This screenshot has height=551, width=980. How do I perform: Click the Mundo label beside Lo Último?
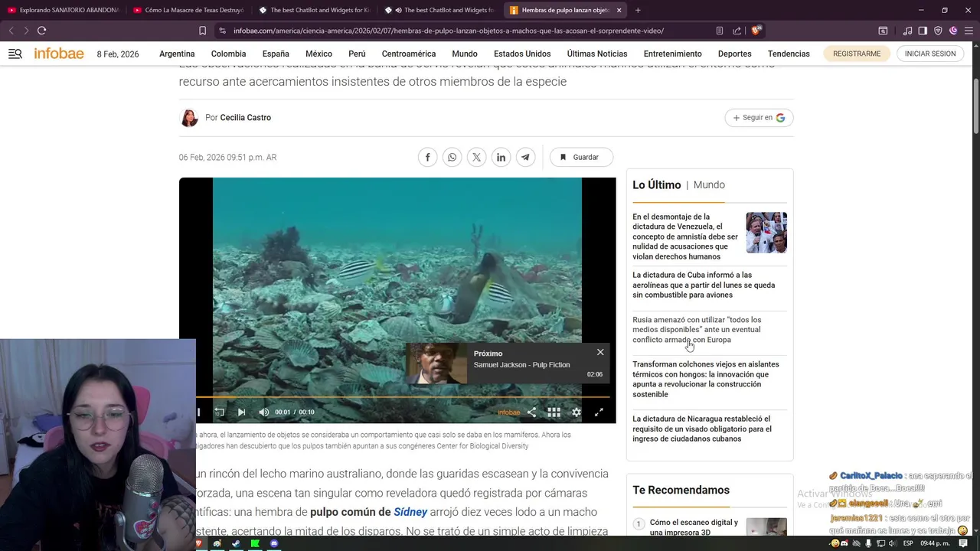[709, 185]
